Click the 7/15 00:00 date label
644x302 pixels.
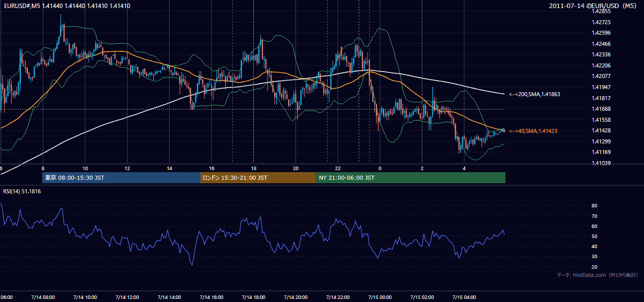coord(380,297)
